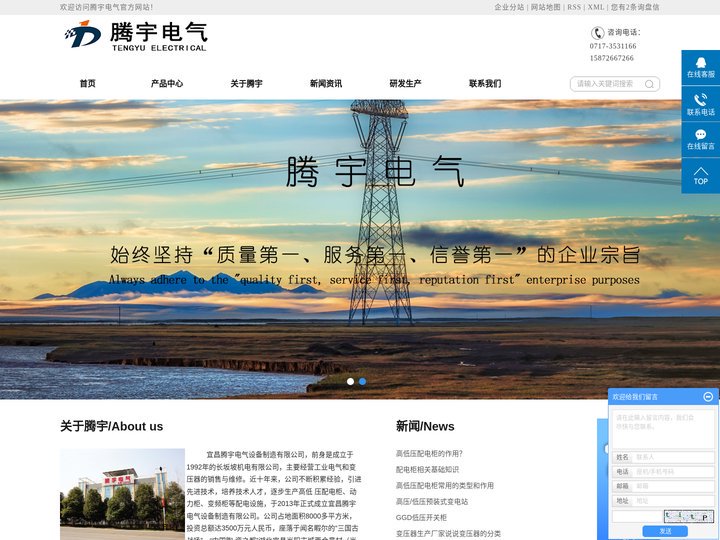Open the 研发生产 menu item
This screenshot has height=540, width=720.
point(405,84)
